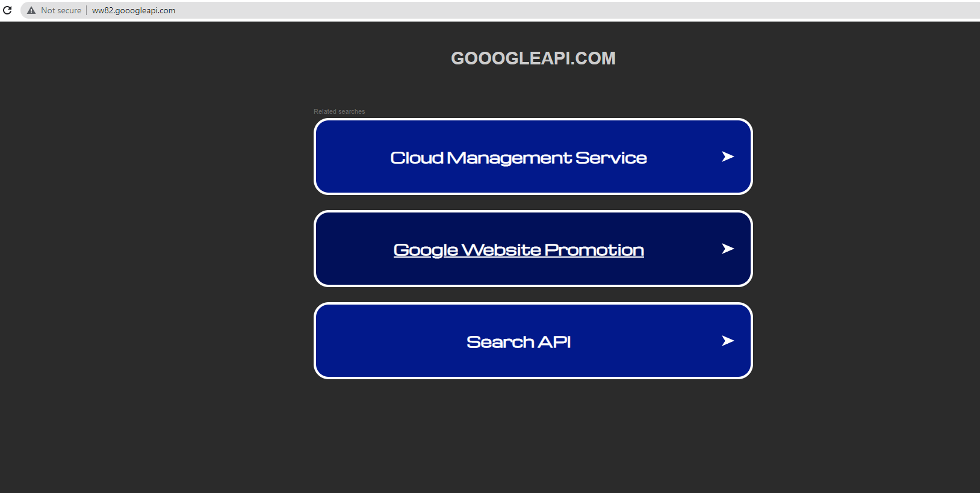Open the Search API link
980x493 pixels.
point(518,341)
